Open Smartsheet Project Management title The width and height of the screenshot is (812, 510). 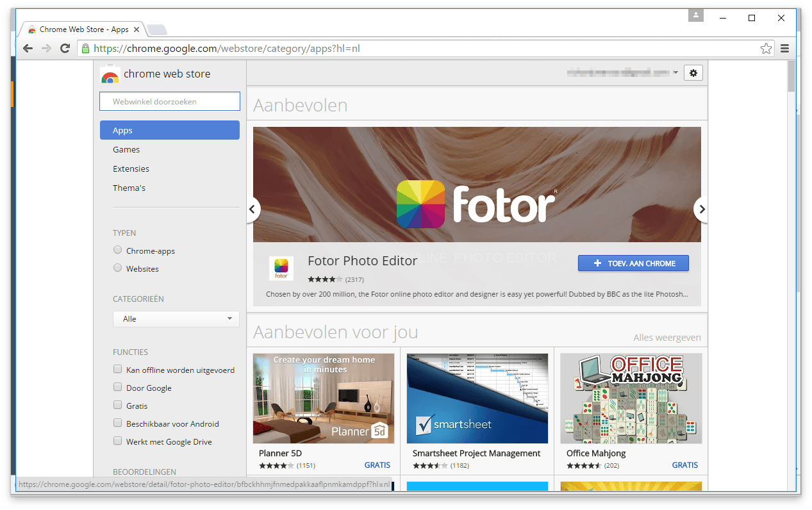click(x=477, y=453)
